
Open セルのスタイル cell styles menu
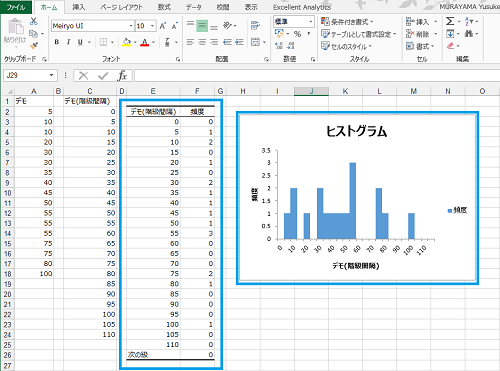[x=346, y=46]
